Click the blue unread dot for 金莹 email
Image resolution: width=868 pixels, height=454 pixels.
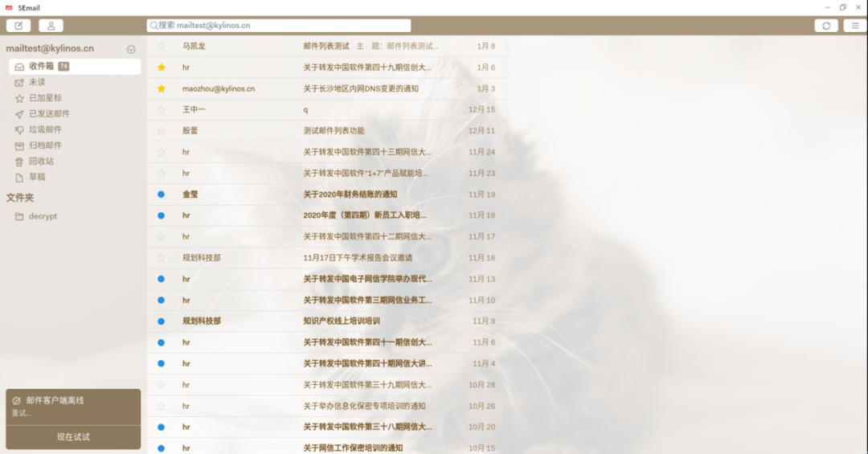[161, 194]
